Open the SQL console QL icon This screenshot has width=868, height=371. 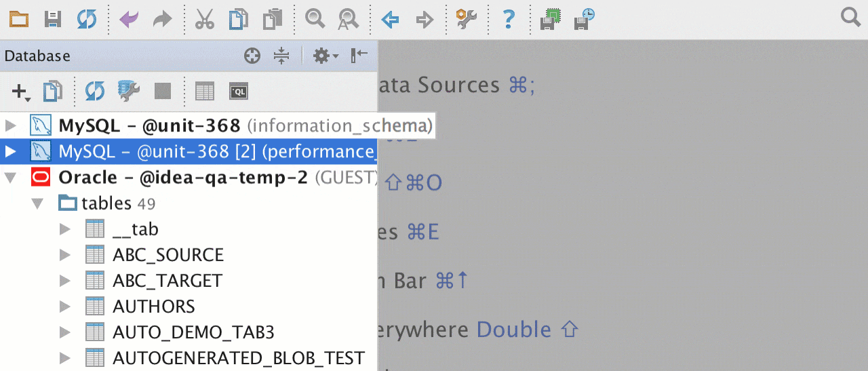(239, 92)
